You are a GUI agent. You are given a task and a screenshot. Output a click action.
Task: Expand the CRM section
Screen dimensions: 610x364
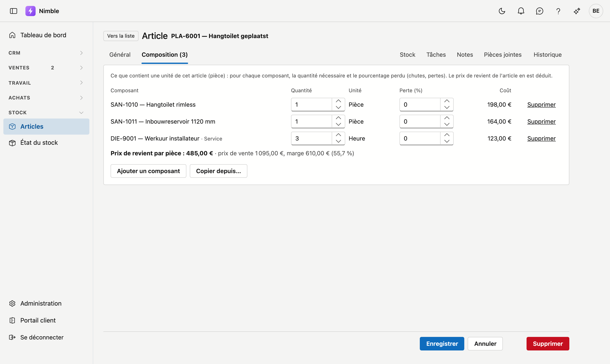tap(46, 53)
